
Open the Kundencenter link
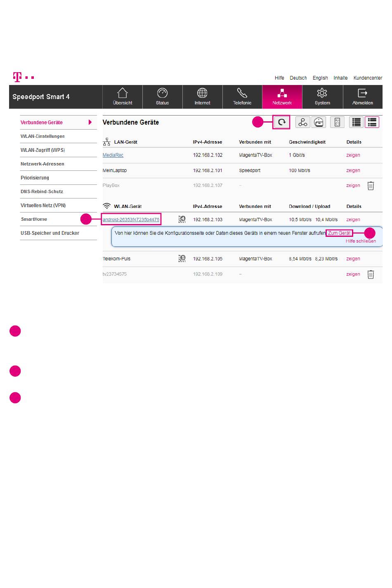368,78
